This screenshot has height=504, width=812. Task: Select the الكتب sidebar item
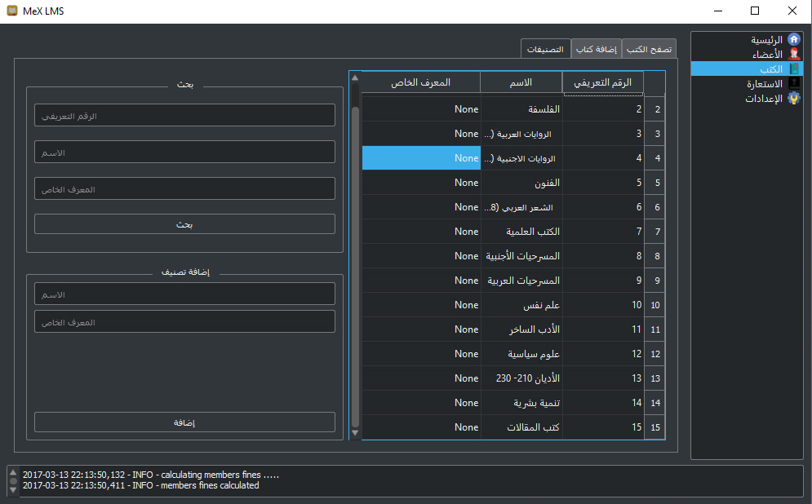[747, 69]
